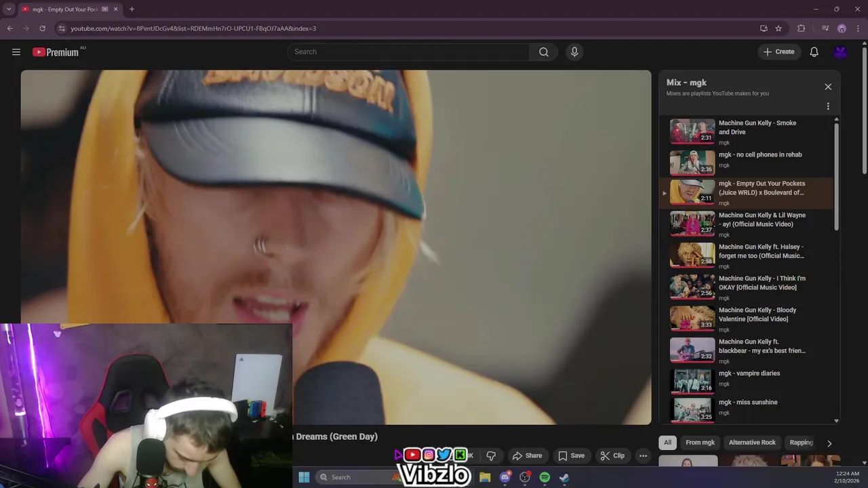This screenshot has height=488, width=868.
Task: Select the Rapping chip
Action: 801,443
